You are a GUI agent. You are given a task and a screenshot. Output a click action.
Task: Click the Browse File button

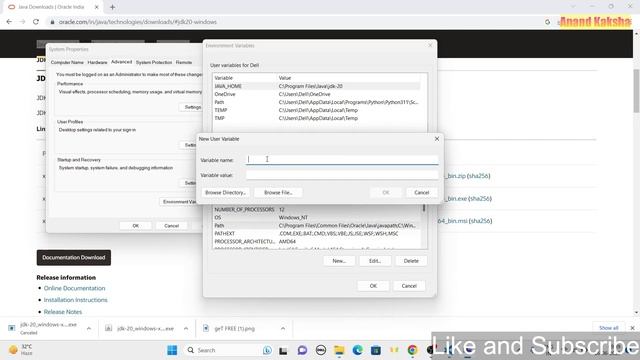click(x=278, y=192)
